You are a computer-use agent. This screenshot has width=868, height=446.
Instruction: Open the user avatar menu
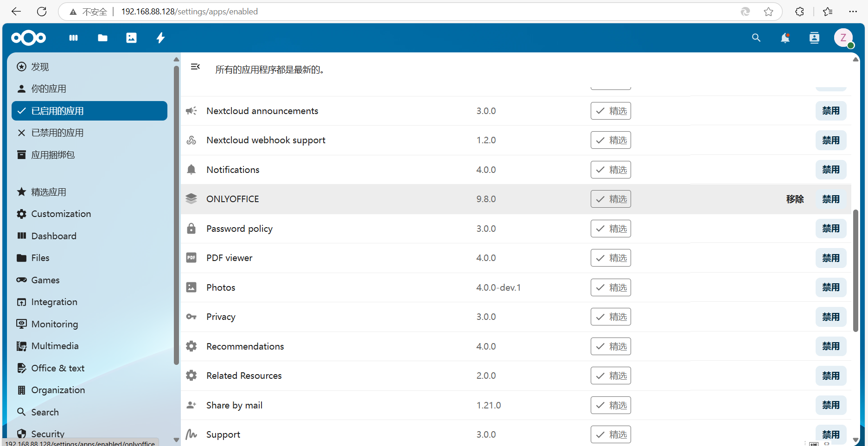843,38
